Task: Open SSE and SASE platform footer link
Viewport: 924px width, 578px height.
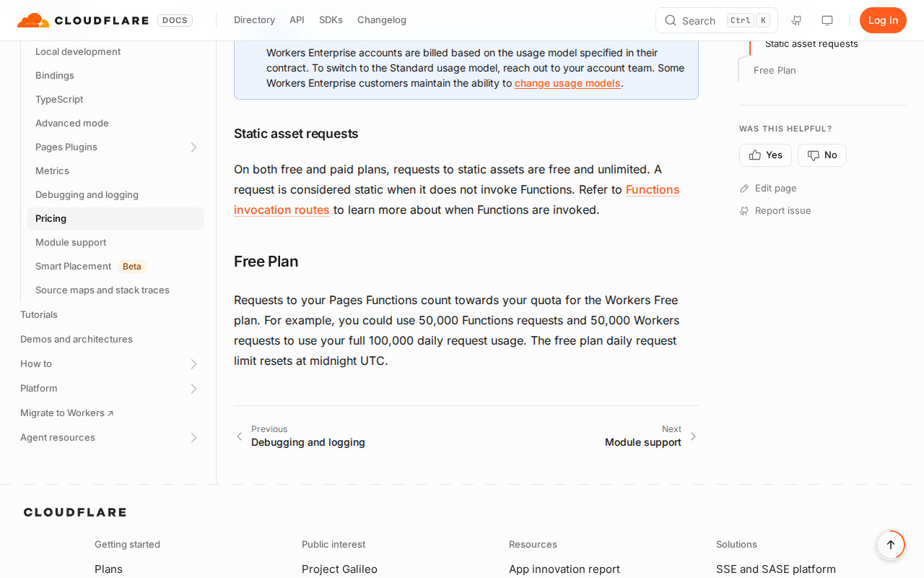Action: pyautogui.click(x=776, y=569)
